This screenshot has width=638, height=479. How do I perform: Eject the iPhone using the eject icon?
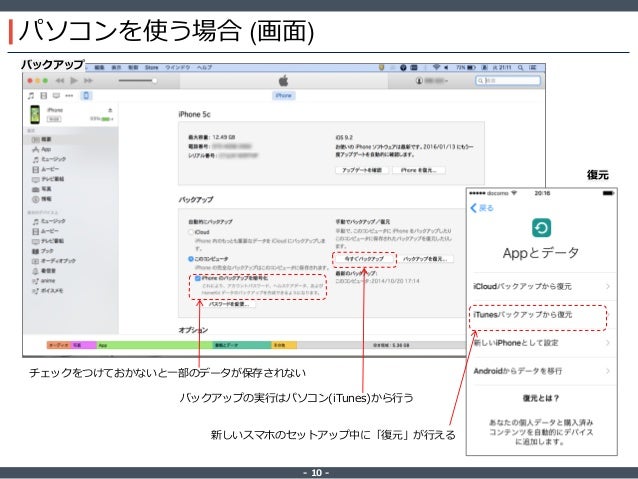pos(110,110)
